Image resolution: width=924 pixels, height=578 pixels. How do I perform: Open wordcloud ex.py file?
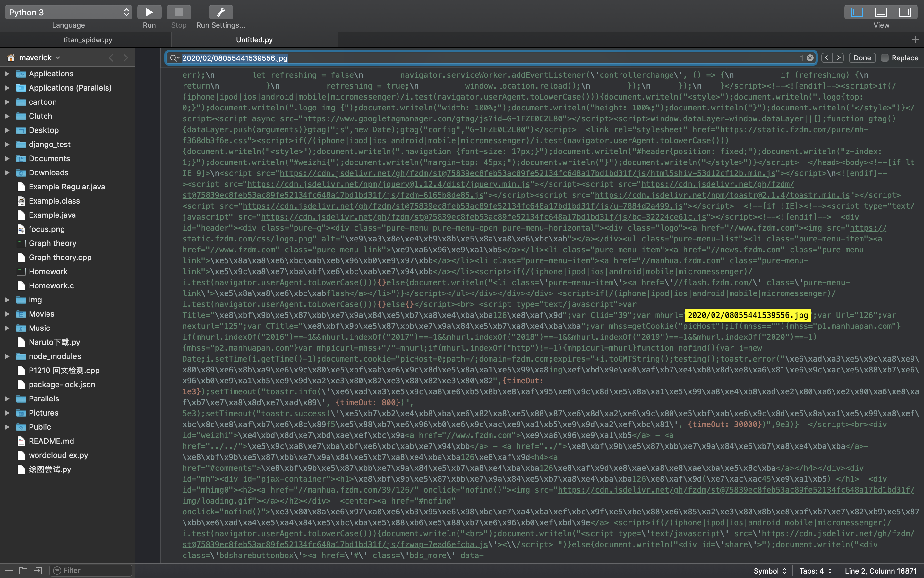tap(58, 456)
